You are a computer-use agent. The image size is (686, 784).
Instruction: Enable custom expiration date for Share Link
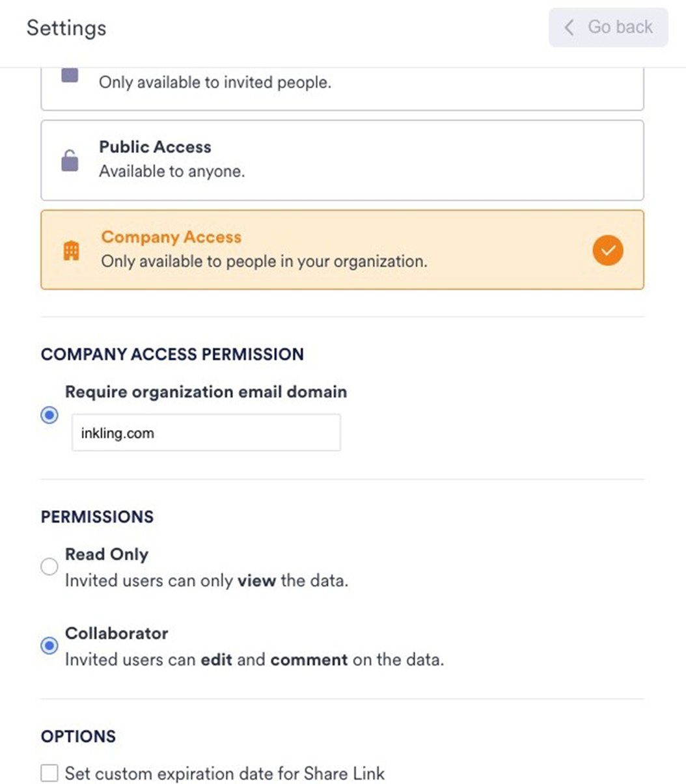click(49, 774)
